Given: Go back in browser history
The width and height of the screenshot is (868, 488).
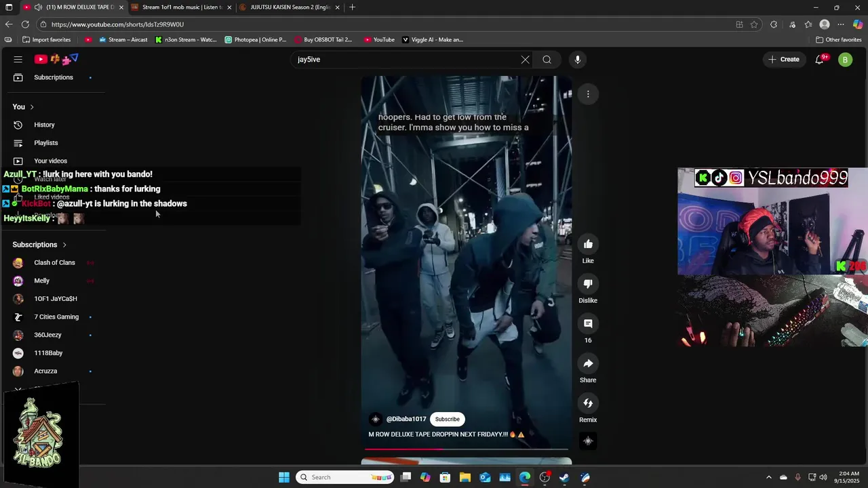Looking at the screenshot, I should click(x=9, y=24).
